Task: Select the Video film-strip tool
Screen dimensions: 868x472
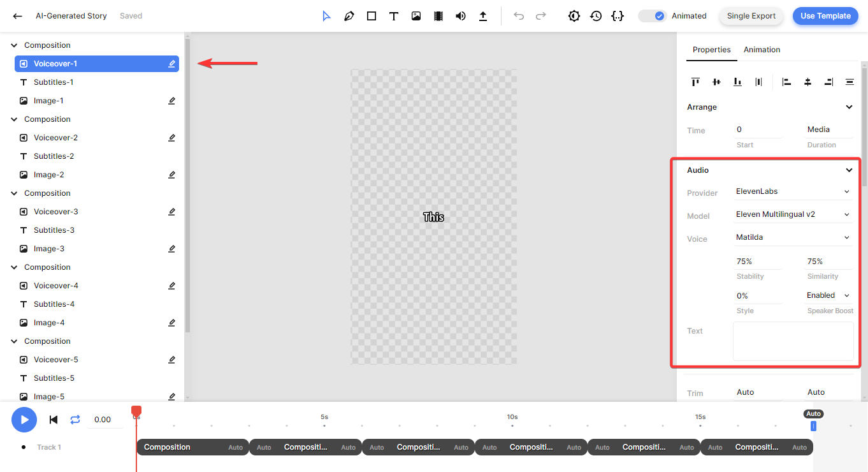Action: coord(438,16)
